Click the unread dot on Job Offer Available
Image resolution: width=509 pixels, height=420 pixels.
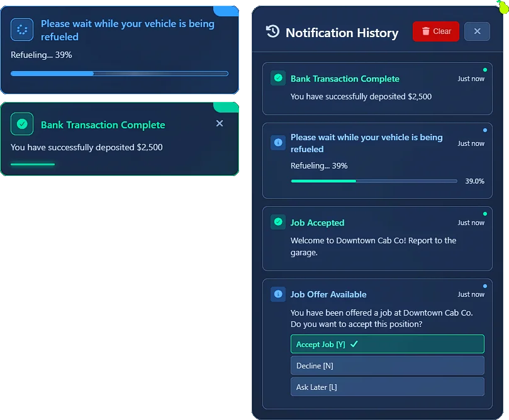click(x=484, y=285)
